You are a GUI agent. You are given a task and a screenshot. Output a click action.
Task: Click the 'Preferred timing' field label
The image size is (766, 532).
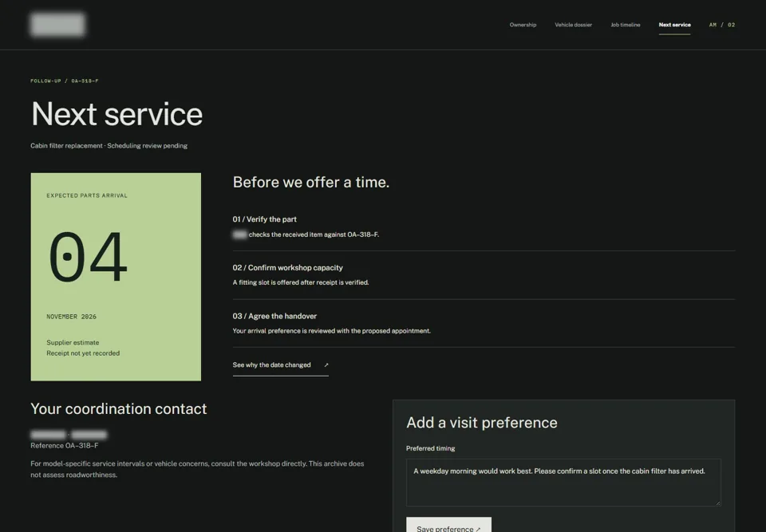(430, 448)
